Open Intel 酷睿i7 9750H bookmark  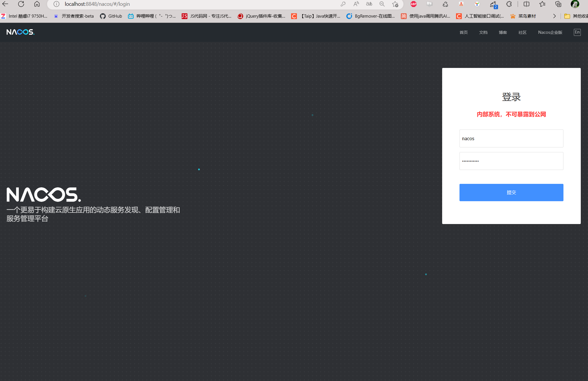click(24, 16)
